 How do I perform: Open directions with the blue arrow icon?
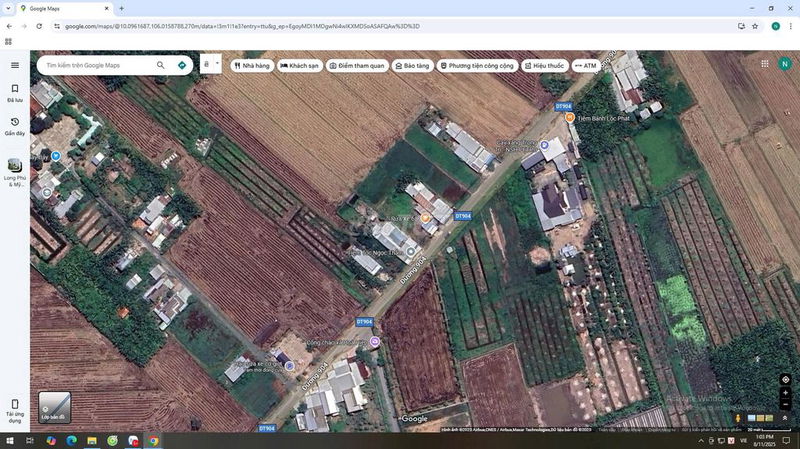182,65
